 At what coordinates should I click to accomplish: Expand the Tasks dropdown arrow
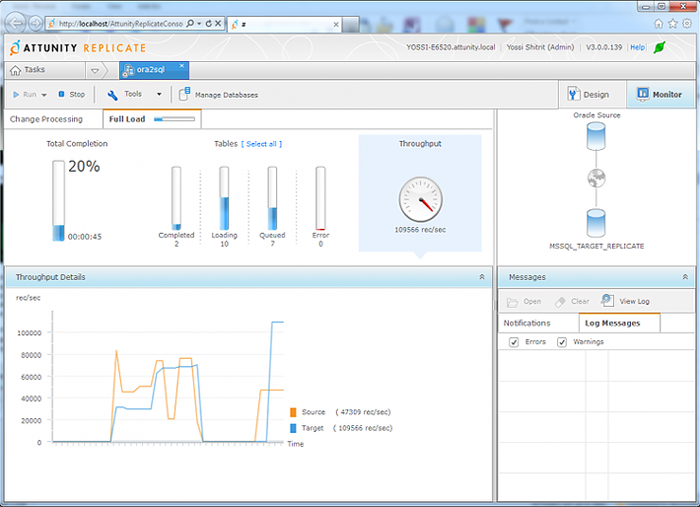tap(95, 70)
